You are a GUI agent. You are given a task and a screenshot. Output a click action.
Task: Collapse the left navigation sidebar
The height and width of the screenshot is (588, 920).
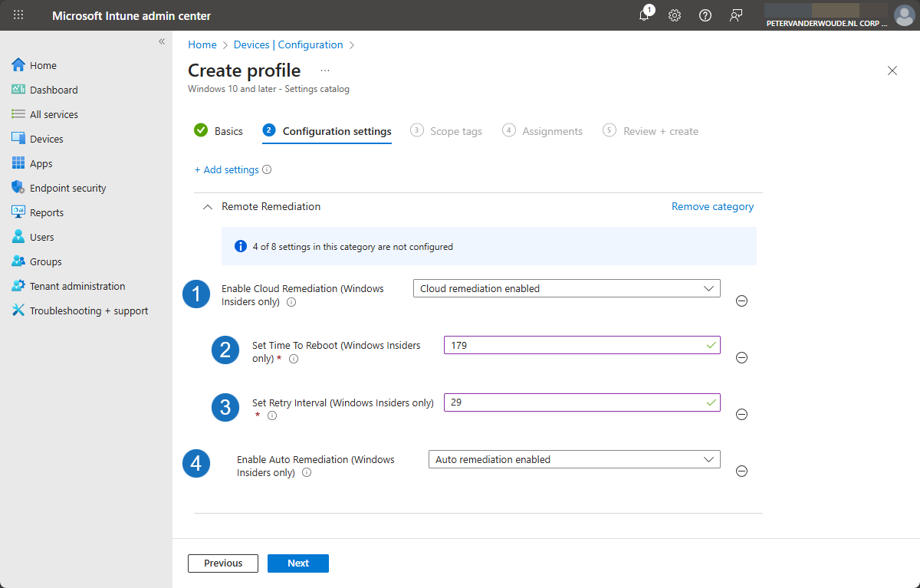point(162,41)
